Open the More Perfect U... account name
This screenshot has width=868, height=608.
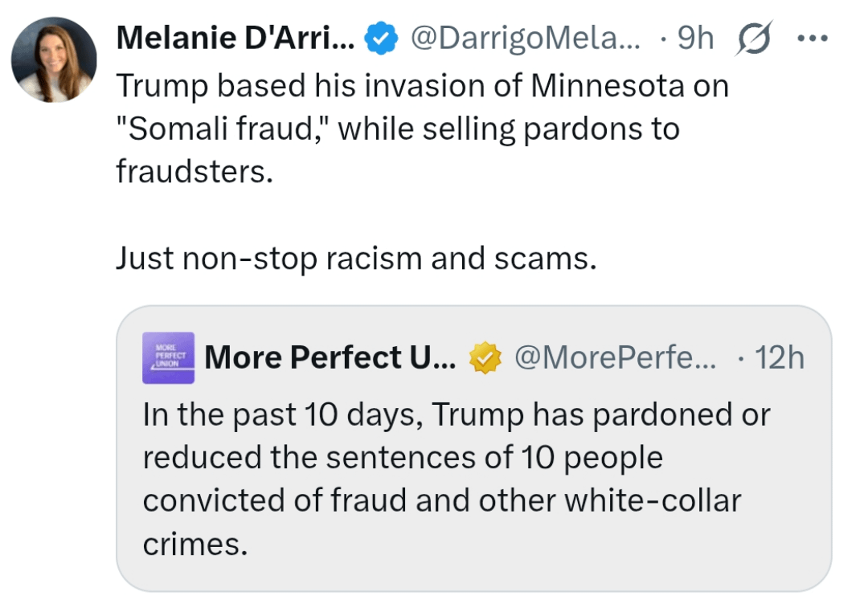pyautogui.click(x=330, y=357)
